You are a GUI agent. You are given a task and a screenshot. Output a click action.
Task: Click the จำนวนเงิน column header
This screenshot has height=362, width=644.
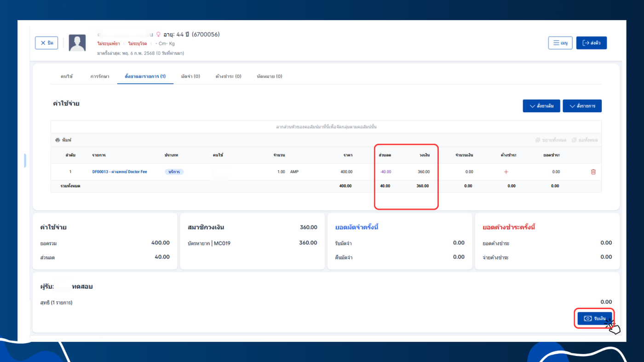464,155
